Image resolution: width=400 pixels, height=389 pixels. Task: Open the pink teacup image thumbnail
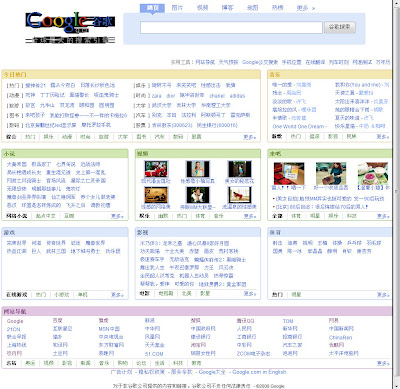[x=373, y=174]
